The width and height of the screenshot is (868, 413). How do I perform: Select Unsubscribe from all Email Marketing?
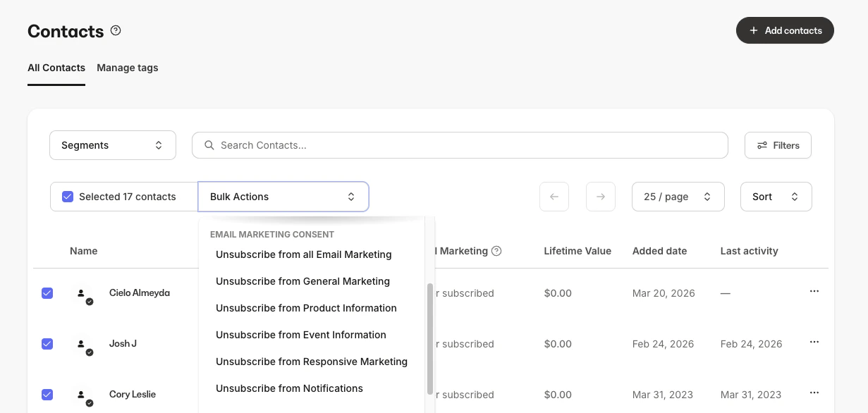pyautogui.click(x=303, y=254)
